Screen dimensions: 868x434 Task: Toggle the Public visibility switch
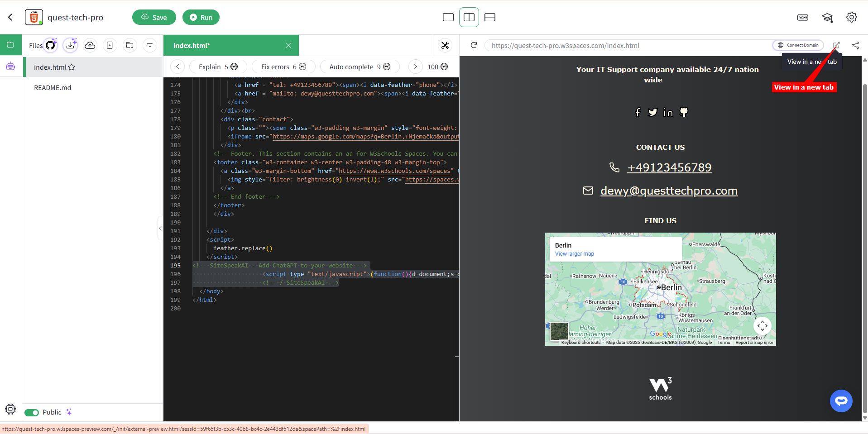(x=32, y=412)
